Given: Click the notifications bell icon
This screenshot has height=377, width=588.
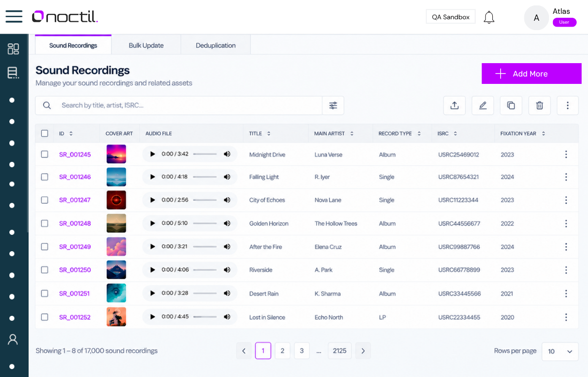Looking at the screenshot, I should coord(489,17).
